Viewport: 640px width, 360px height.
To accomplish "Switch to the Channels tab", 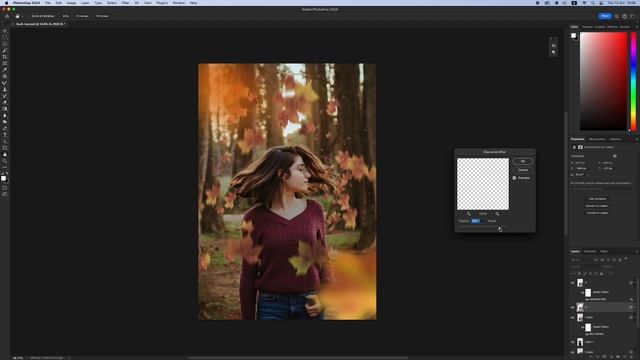I will click(x=590, y=251).
